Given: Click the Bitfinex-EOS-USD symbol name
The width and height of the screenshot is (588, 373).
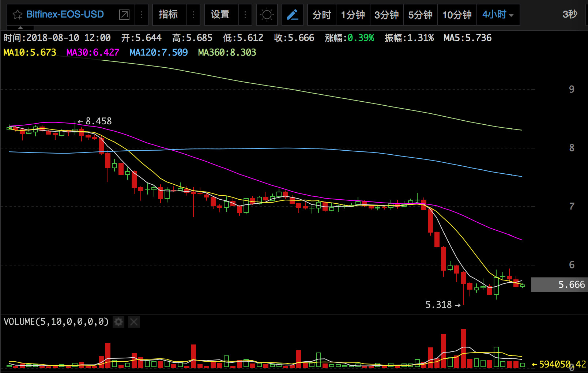Looking at the screenshot, I should tap(65, 15).
